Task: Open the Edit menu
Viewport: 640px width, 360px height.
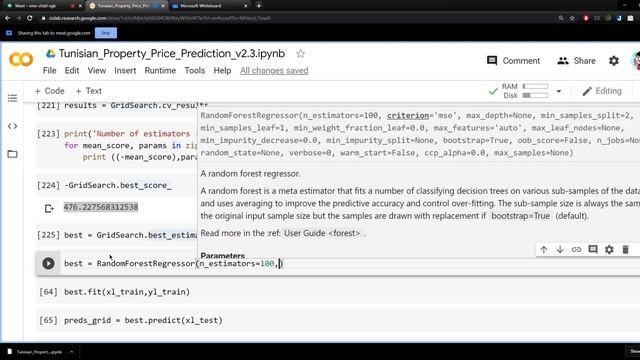Action: coord(72,71)
